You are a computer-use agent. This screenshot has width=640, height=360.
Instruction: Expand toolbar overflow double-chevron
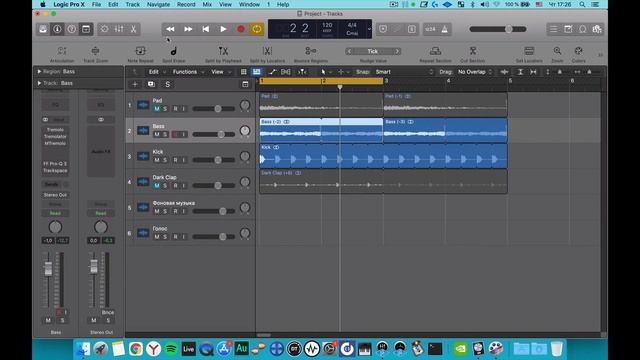point(600,55)
